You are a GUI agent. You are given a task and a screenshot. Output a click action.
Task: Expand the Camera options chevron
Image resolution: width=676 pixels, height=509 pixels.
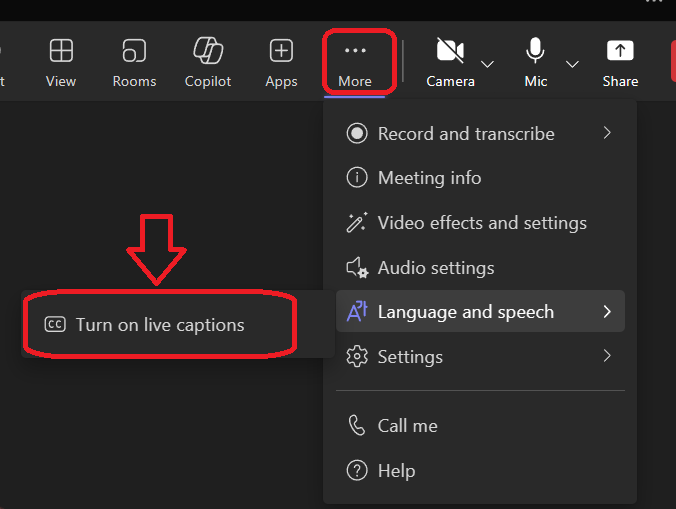point(487,64)
